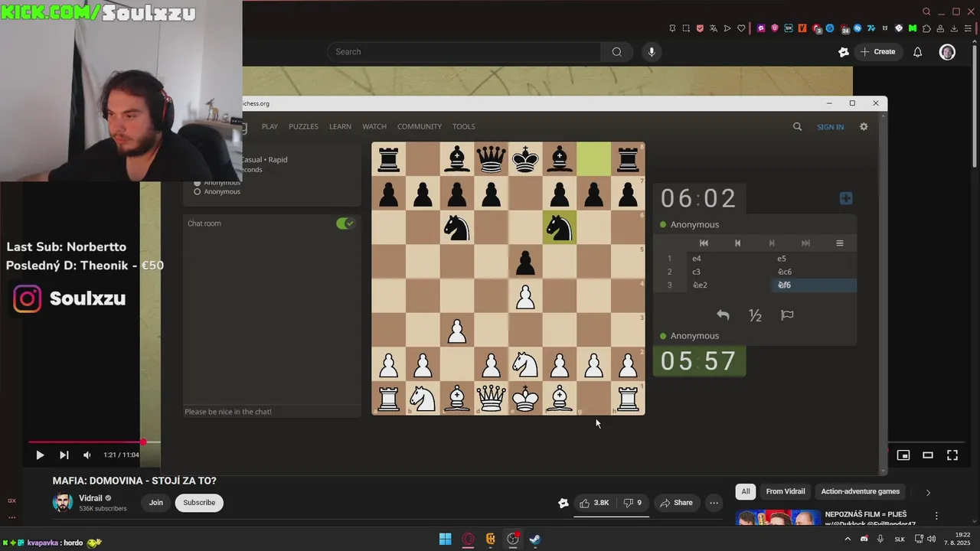
Task: Subscribe to Vidrail channel
Action: tap(199, 503)
